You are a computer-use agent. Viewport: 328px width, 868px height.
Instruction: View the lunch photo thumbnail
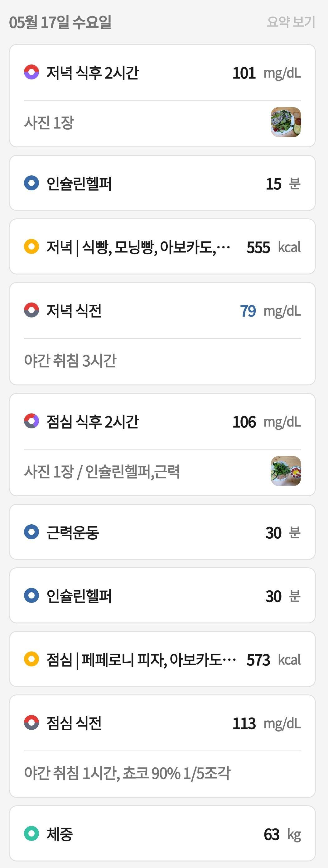pyautogui.click(x=286, y=471)
